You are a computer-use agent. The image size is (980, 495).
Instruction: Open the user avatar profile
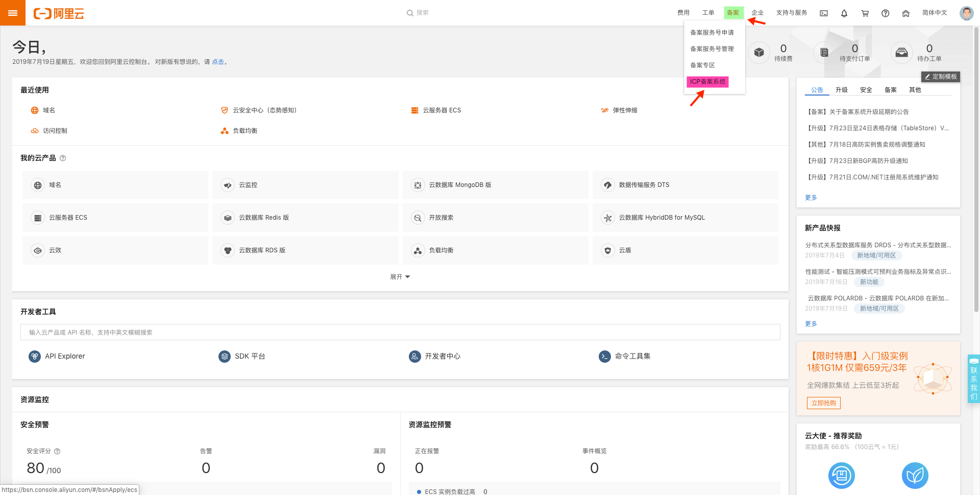click(x=966, y=13)
